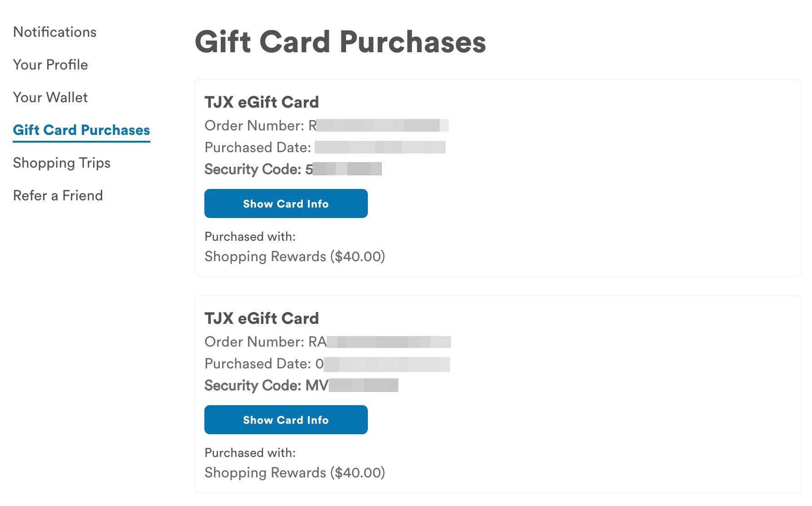The image size is (812, 506).
Task: Go to Your Profile
Action: point(50,65)
